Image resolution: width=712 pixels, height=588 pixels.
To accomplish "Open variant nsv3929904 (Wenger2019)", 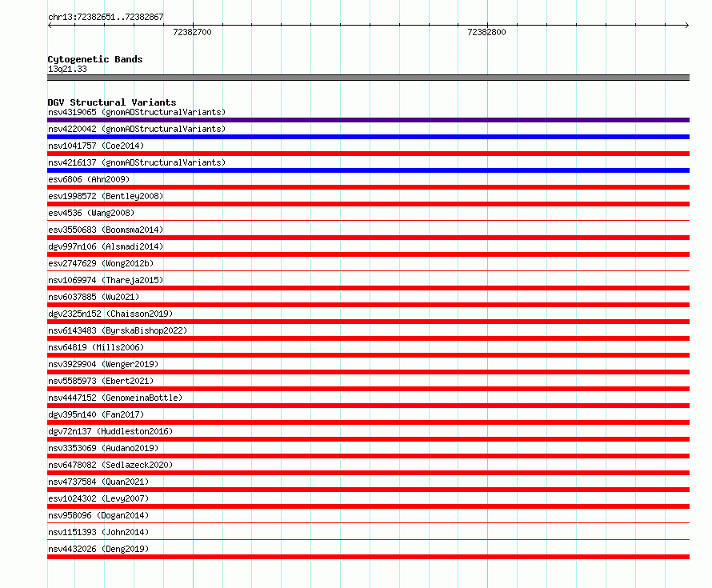I will (x=103, y=364).
